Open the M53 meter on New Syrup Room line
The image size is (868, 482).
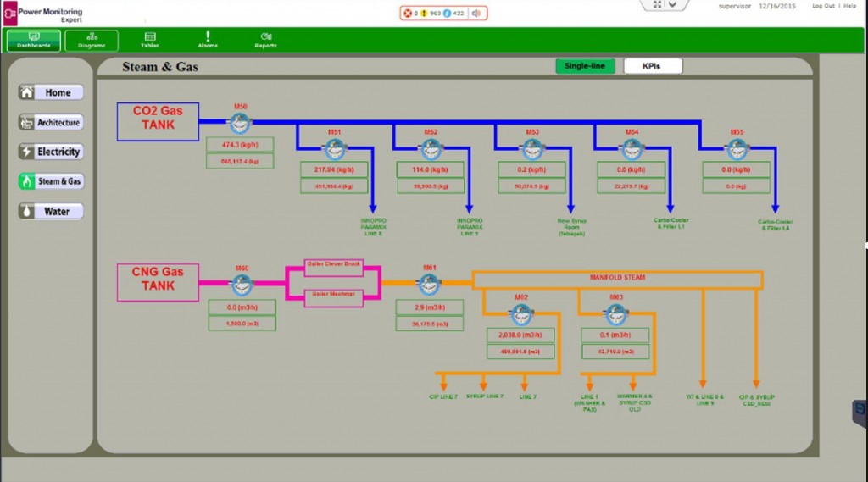(532, 149)
